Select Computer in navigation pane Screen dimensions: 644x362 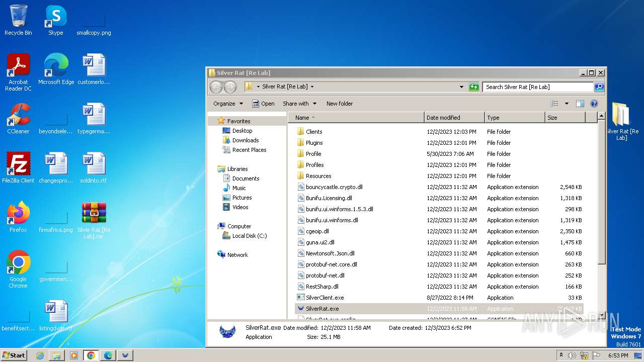(239, 226)
